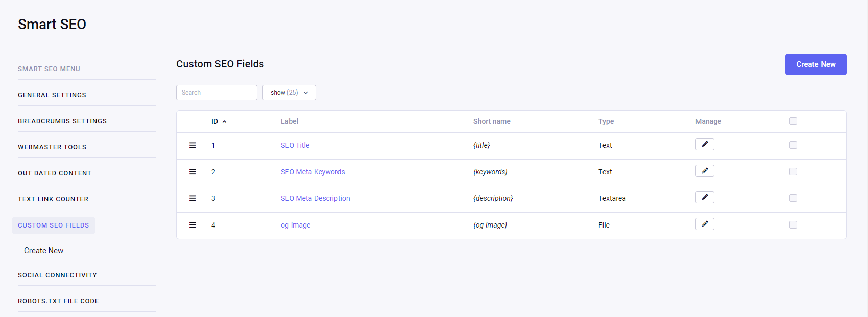Go to Webmaster Tools menu item
Screen dimensions: 868x317
click(52, 147)
